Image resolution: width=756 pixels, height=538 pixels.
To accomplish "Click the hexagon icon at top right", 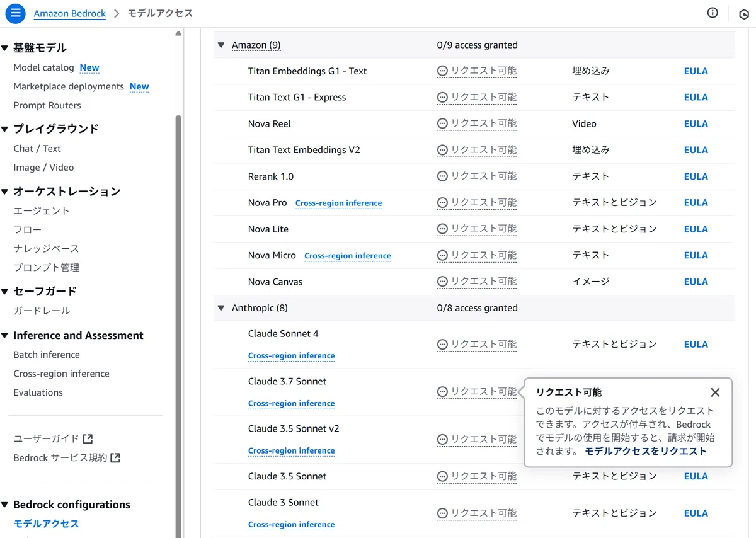I will click(x=744, y=14).
